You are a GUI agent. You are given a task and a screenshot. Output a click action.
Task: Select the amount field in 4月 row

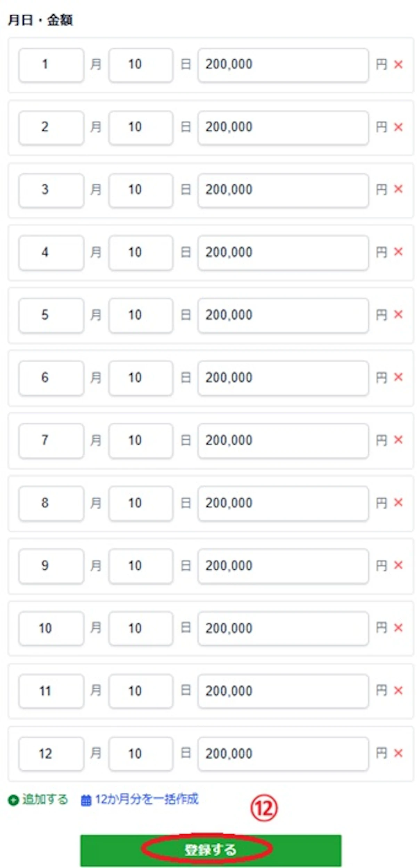283,253
